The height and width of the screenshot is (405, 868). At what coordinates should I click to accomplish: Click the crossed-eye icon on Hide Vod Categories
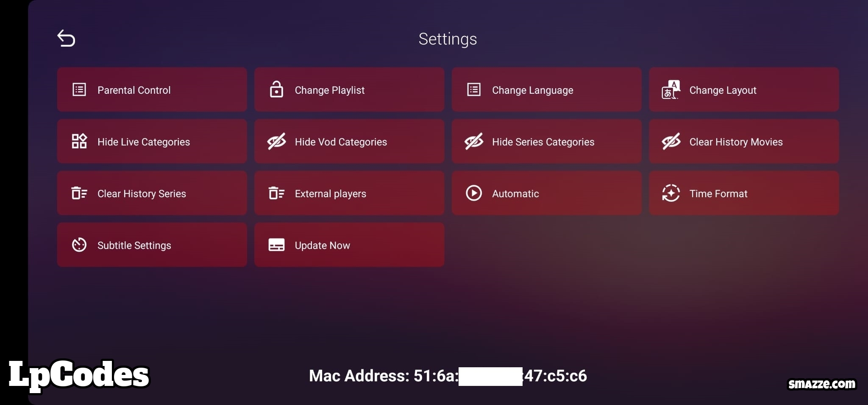click(276, 141)
